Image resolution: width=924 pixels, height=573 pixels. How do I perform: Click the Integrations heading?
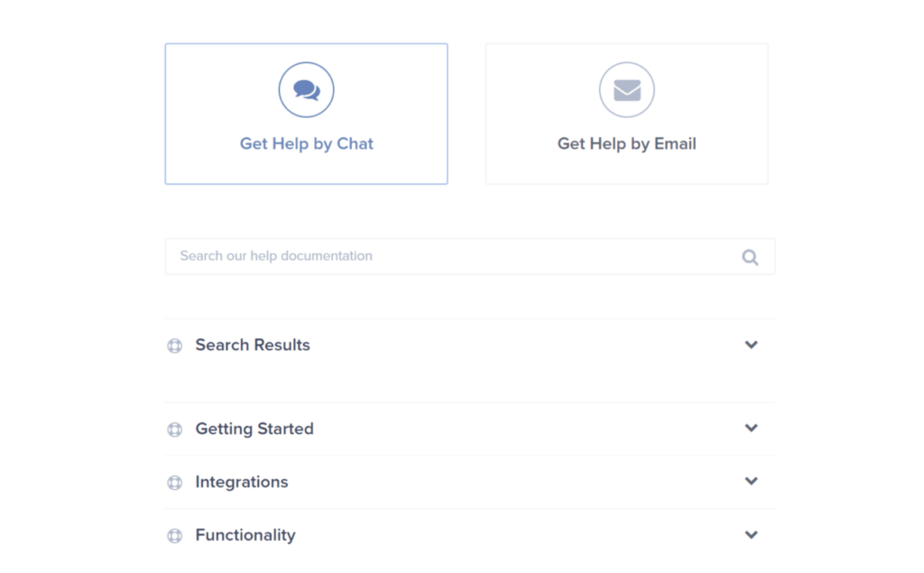pyautogui.click(x=242, y=482)
